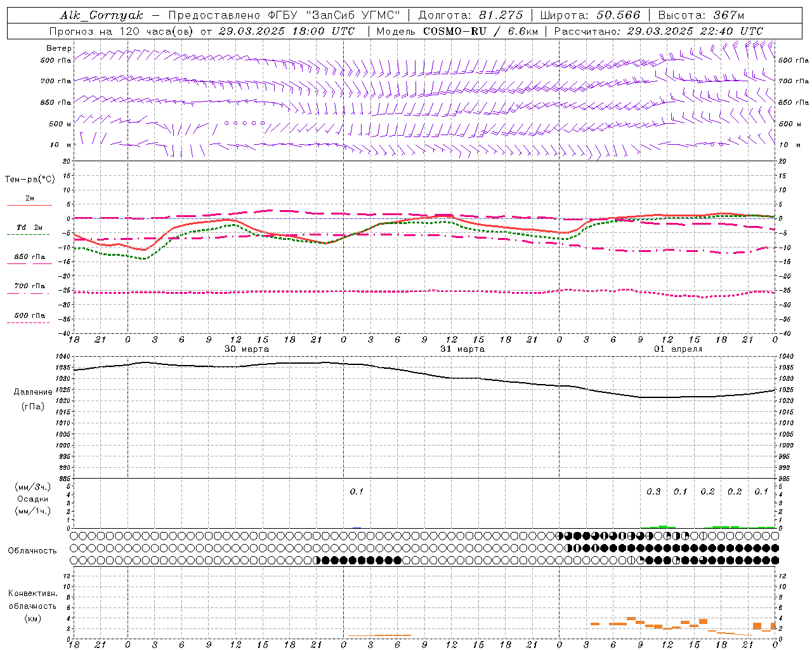Screen dimensions: 812x650
Task: Click the model label COSMO-RU / 6.6км
Action: pos(480,31)
